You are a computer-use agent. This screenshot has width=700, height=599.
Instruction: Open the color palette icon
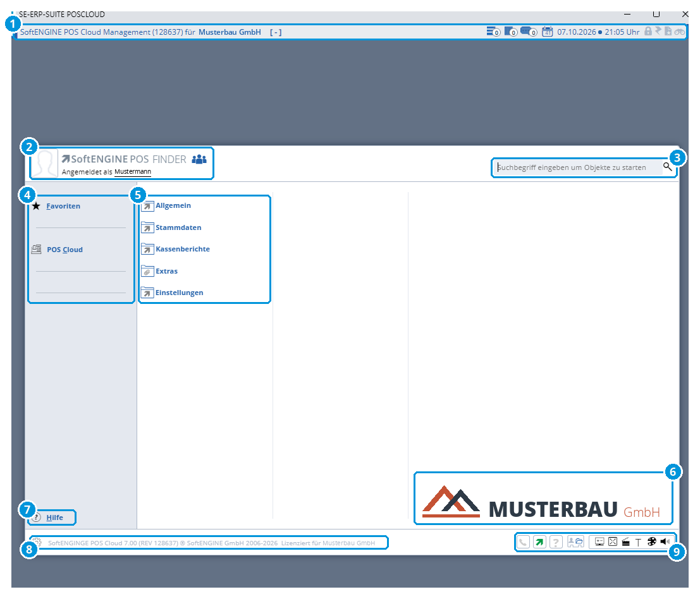pyautogui.click(x=651, y=542)
